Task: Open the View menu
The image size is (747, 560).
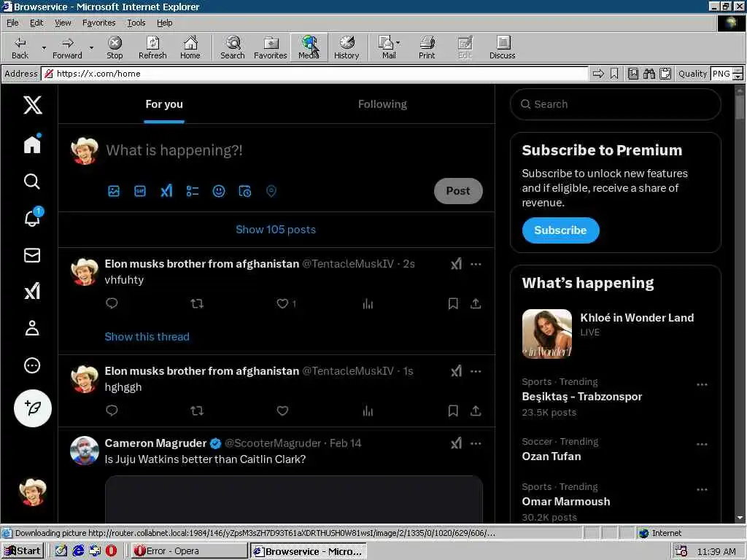Action: click(63, 23)
